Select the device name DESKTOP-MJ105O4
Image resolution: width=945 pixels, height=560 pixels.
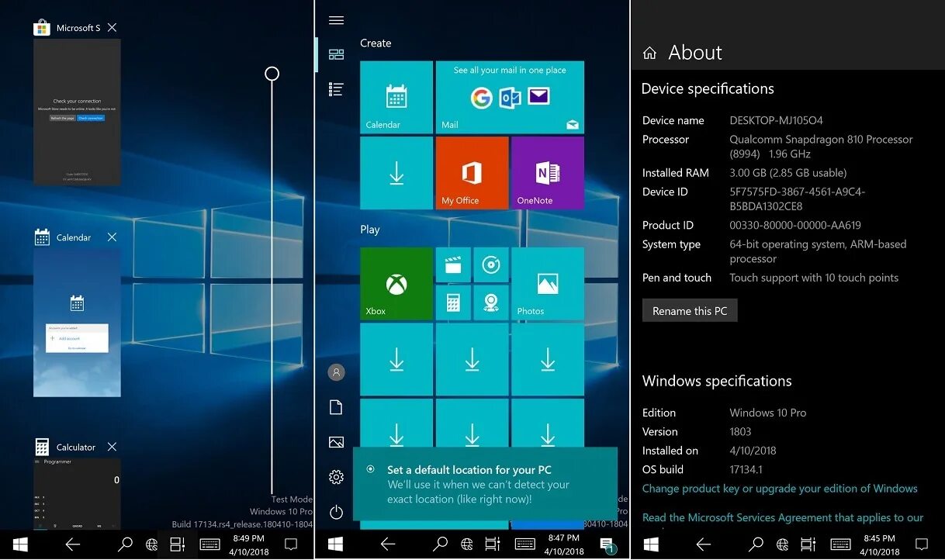[x=776, y=120]
